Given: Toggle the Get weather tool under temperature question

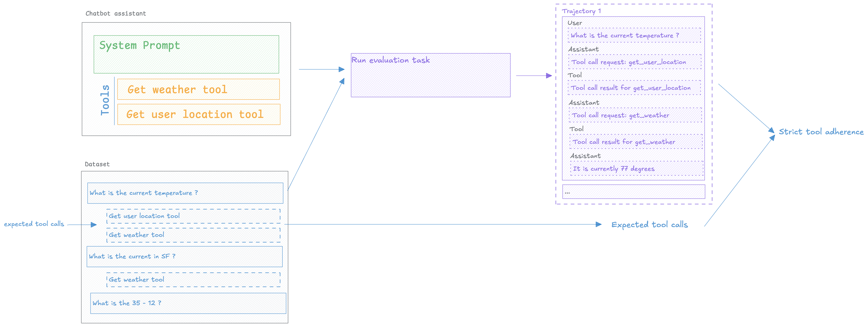Looking at the screenshot, I should 193,235.
